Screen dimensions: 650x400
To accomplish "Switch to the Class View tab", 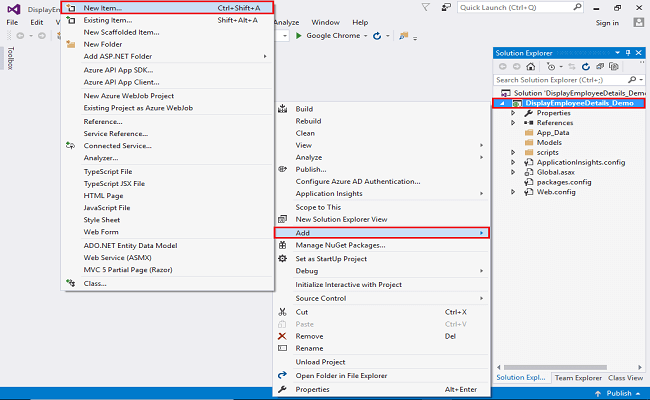I will pyautogui.click(x=625, y=378).
